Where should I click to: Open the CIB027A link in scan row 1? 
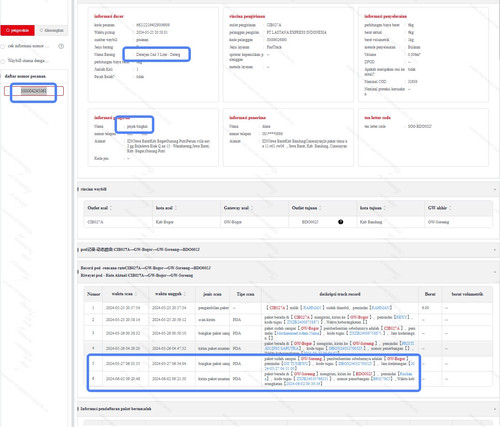(277, 308)
